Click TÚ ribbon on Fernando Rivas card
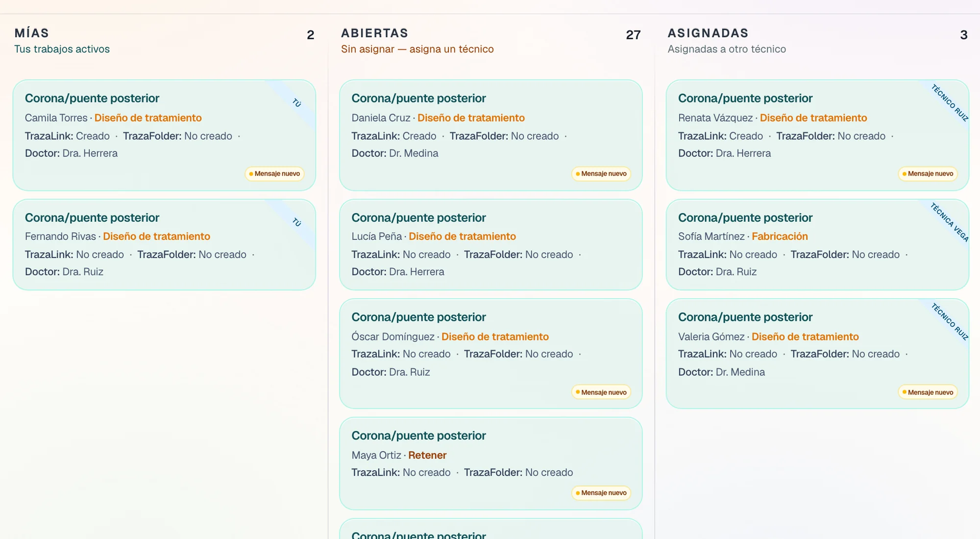 coord(296,222)
